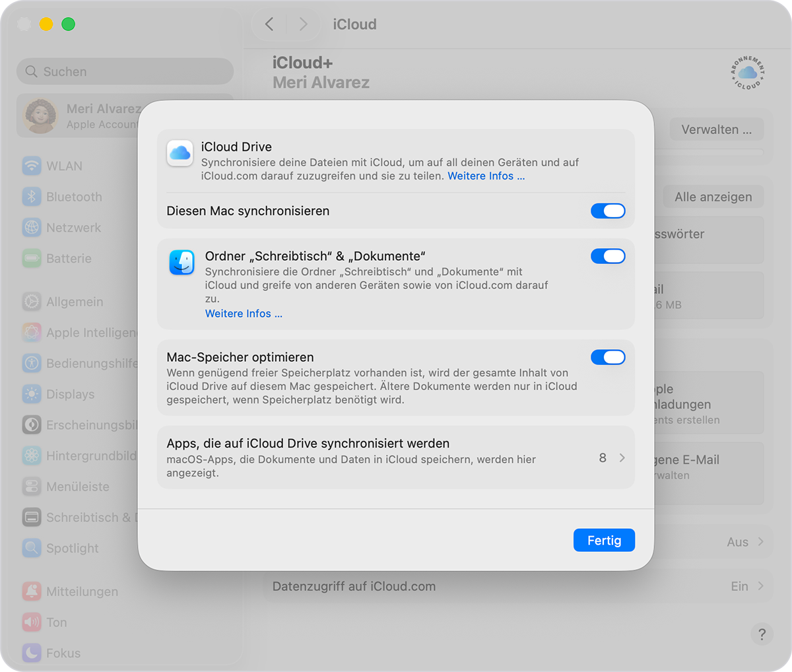This screenshot has height=672, width=792.
Task: Select Schreibtisch & Dock icon in sidebar
Action: pos(32,517)
